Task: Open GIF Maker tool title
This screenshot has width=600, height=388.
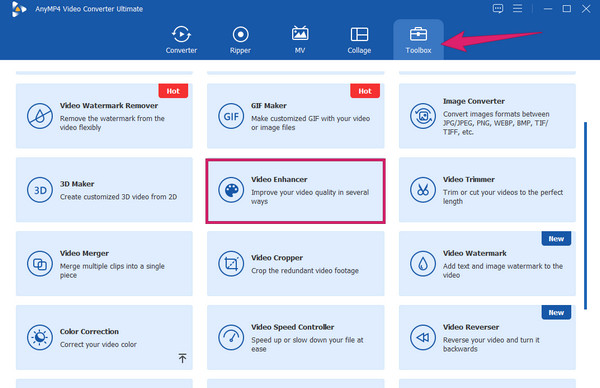Action: [269, 106]
